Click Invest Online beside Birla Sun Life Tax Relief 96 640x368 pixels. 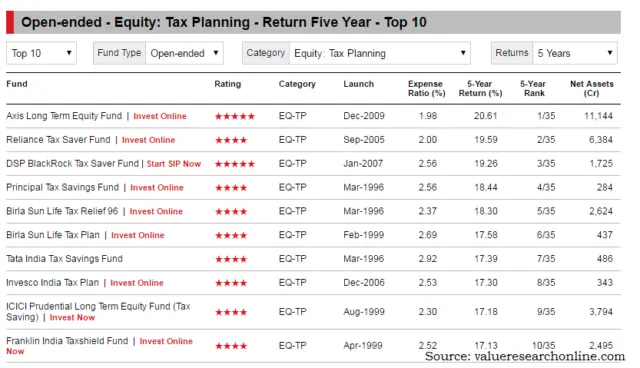tap(156, 211)
